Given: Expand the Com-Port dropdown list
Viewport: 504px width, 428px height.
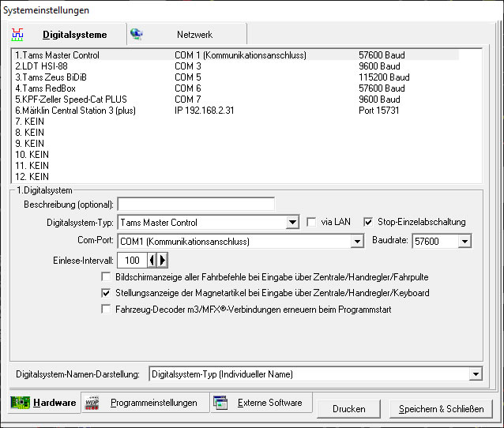Looking at the screenshot, I should 356,242.
